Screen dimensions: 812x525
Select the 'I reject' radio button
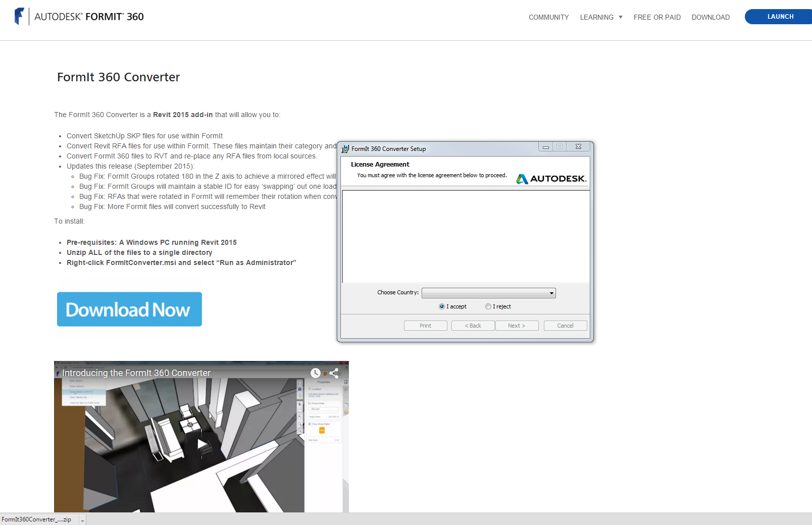click(x=488, y=306)
